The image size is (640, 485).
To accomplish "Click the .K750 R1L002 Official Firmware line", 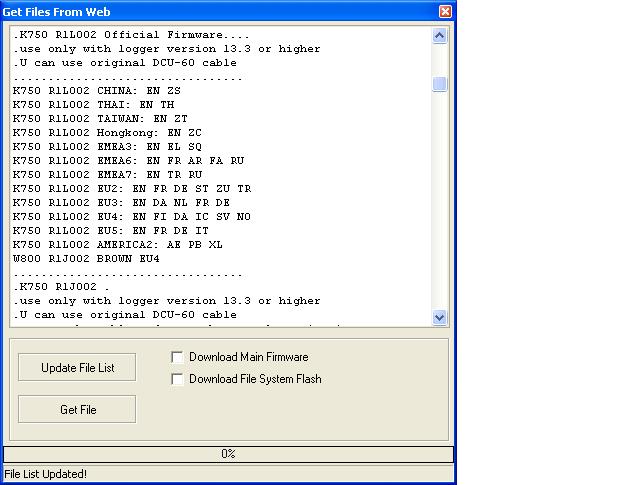I will click(x=131, y=35).
